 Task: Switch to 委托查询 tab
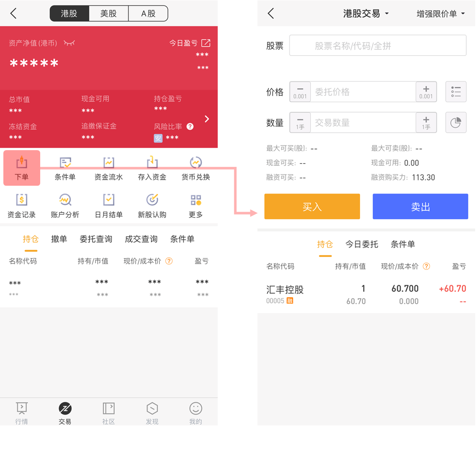96,239
